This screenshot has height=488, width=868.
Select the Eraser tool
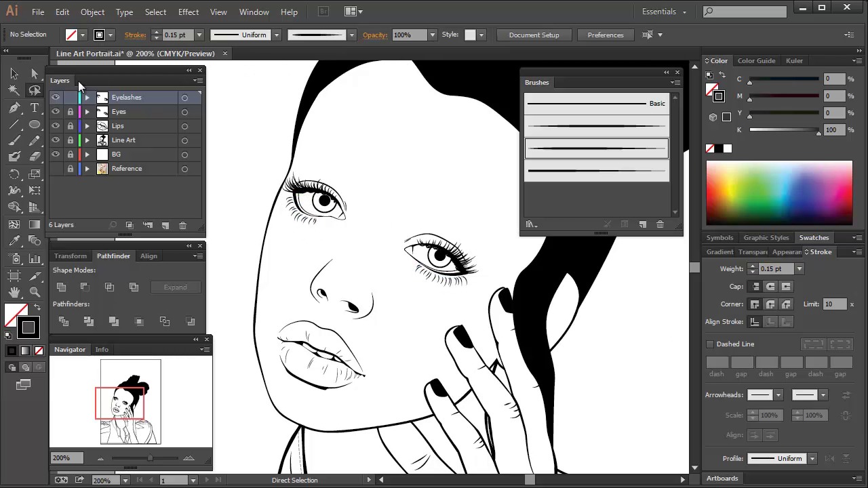pos(35,157)
